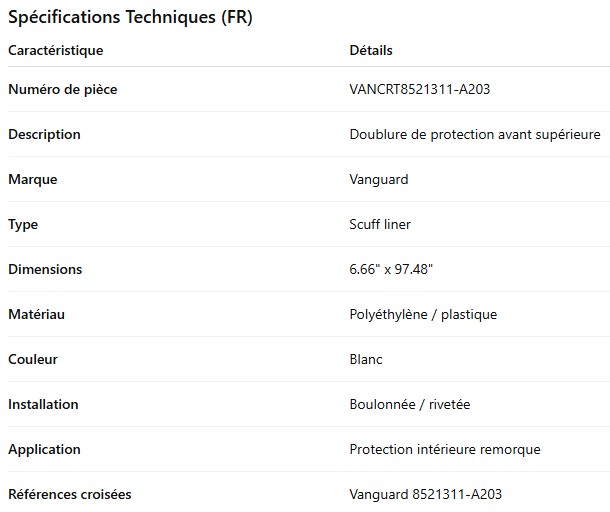
Task: Click the Application row label
Action: tap(44, 450)
